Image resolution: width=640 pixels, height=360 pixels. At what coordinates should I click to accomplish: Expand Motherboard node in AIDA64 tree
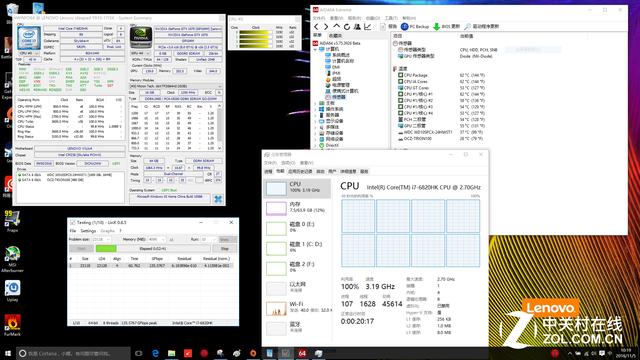pyautogui.click(x=316, y=103)
